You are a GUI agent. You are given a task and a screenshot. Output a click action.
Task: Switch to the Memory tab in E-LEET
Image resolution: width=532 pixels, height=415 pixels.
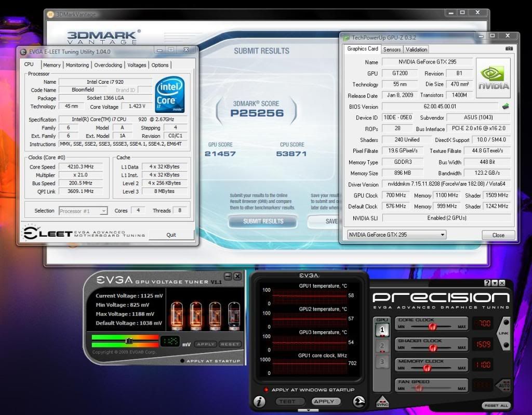click(x=52, y=65)
